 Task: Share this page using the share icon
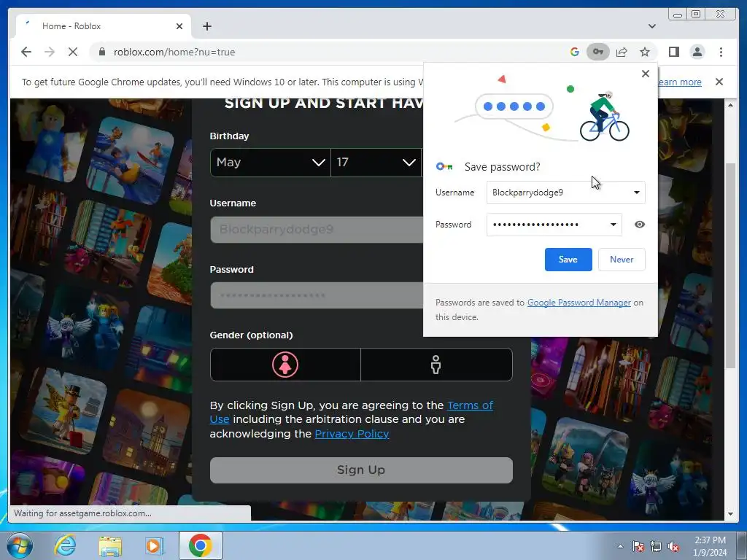(x=622, y=52)
